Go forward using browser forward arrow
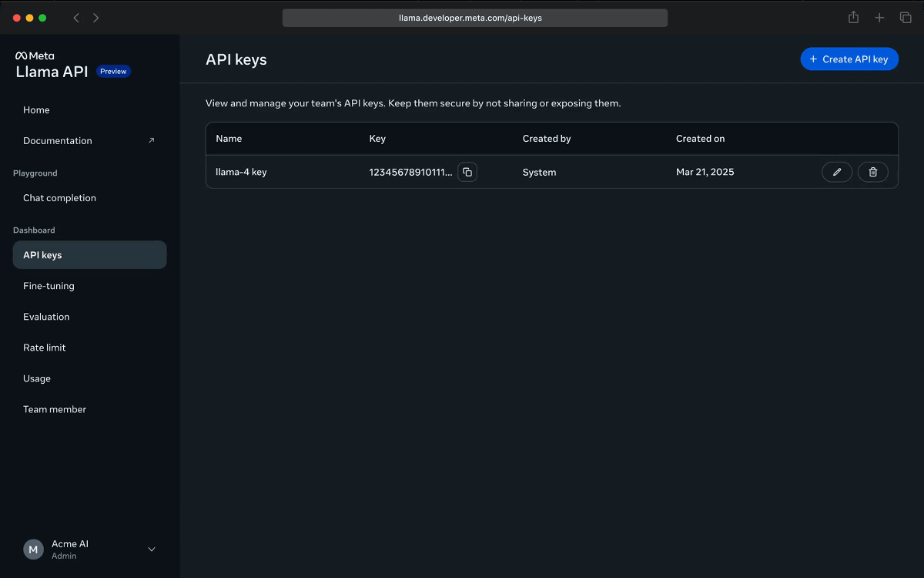The height and width of the screenshot is (578, 924). [95, 18]
